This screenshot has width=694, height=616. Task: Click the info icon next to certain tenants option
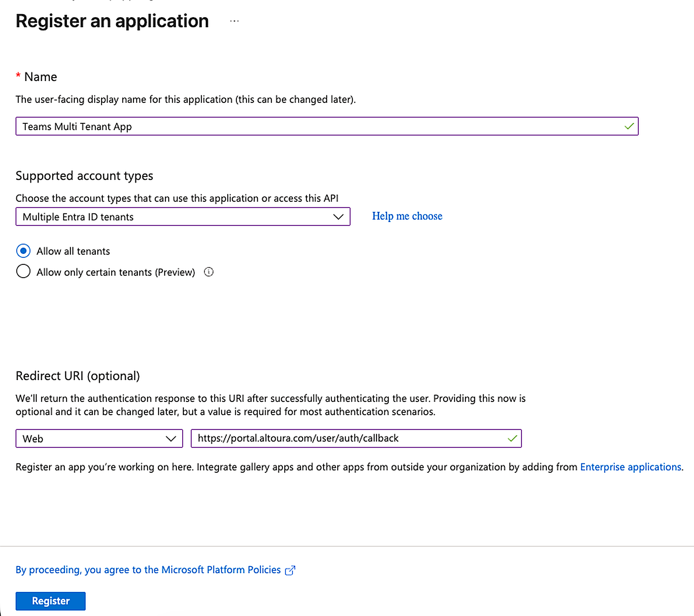pos(209,272)
